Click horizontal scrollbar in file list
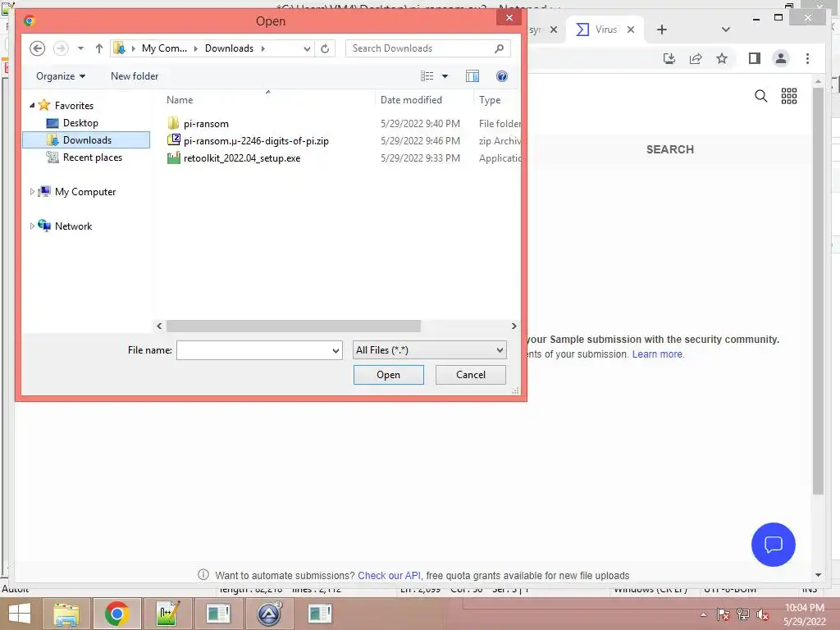Viewport: 840px width, 630px height. (294, 326)
